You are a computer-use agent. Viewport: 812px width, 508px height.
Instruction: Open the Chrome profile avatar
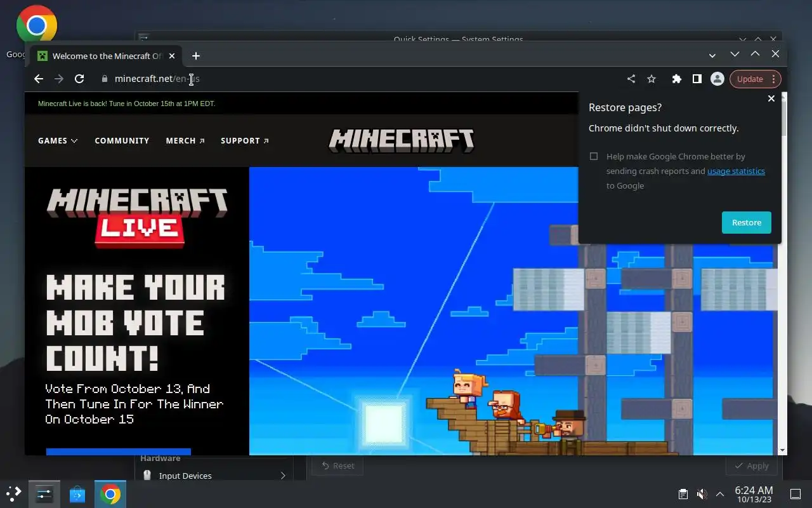coord(717,79)
